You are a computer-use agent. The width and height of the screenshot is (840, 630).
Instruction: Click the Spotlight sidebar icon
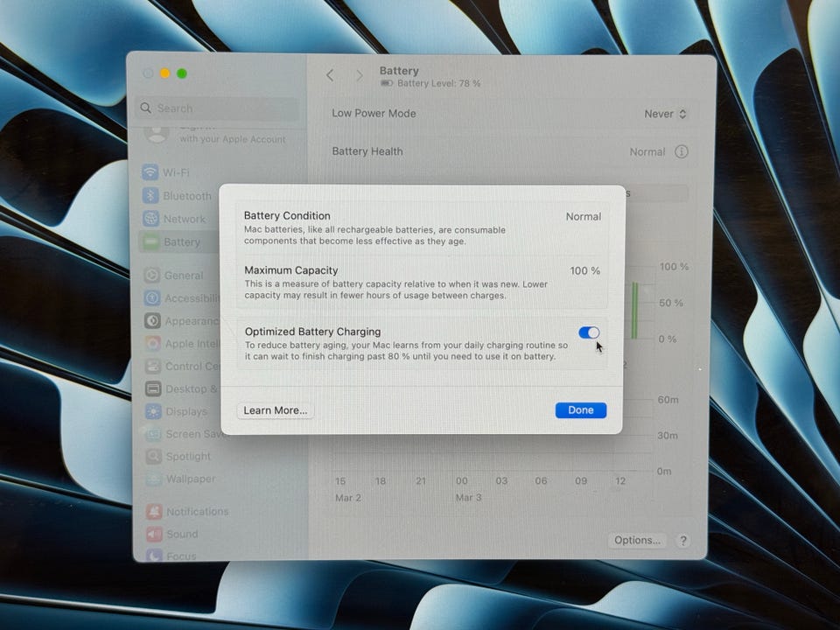tap(154, 457)
